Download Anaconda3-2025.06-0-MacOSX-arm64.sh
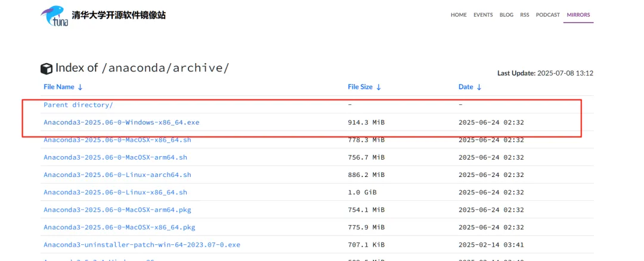This screenshot has width=644, height=261. coord(116,157)
